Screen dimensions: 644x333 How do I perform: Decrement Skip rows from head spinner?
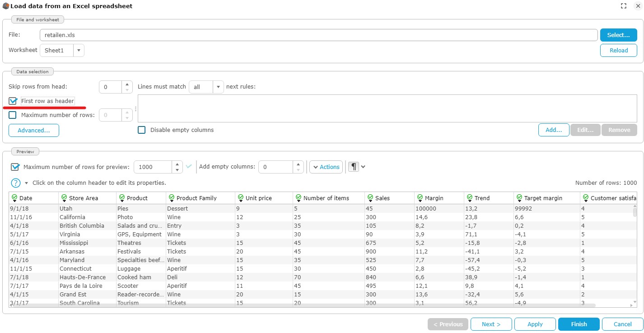click(127, 90)
